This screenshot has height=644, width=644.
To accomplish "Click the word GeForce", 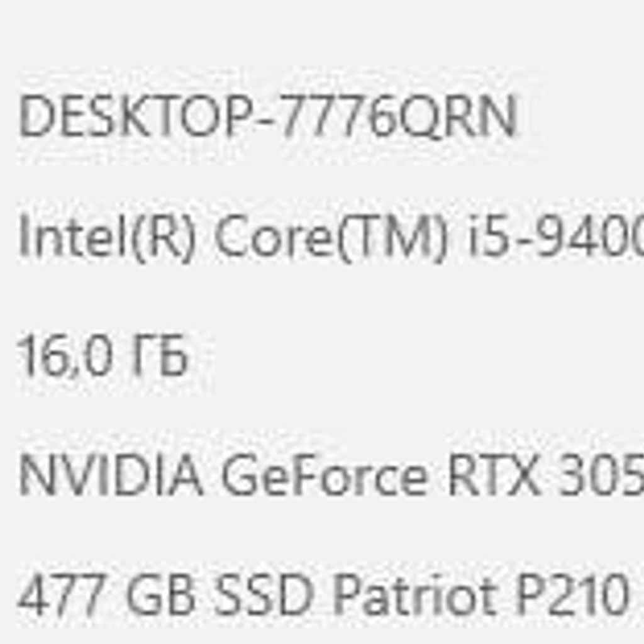I will pos(325,475).
